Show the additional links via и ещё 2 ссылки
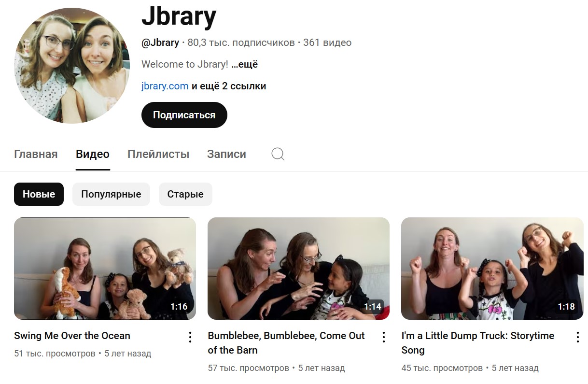The width and height of the screenshot is (588, 384). (229, 86)
